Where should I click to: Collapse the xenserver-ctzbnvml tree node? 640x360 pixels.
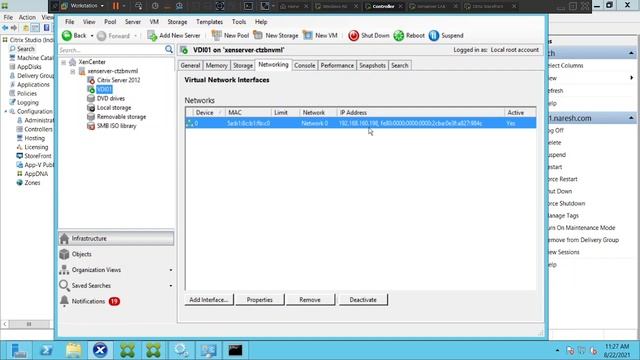click(x=73, y=71)
